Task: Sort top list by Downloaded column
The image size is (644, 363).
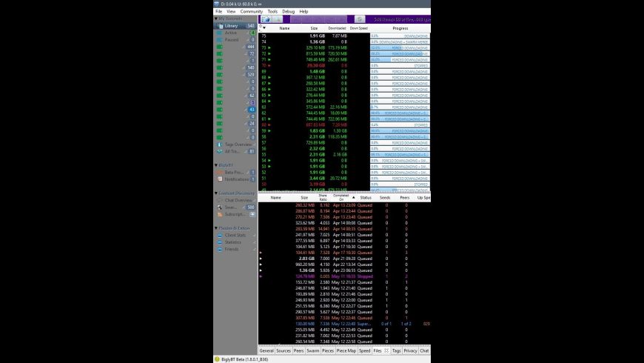Action: coord(337,28)
